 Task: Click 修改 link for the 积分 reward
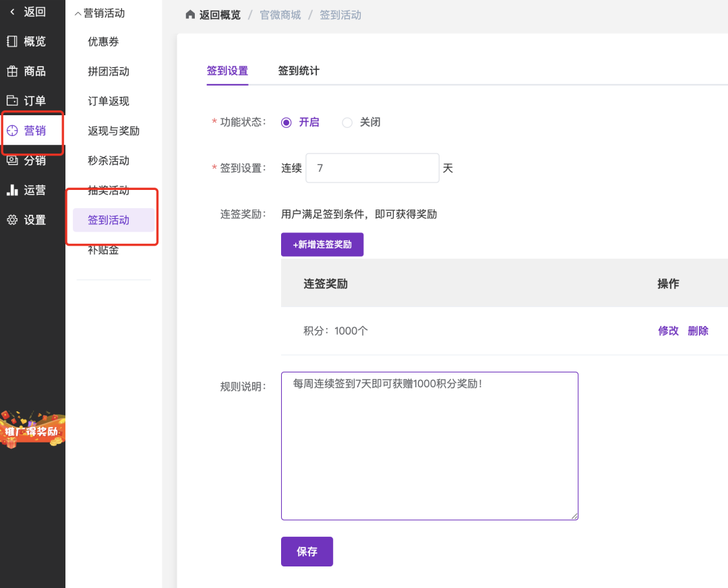click(x=668, y=331)
